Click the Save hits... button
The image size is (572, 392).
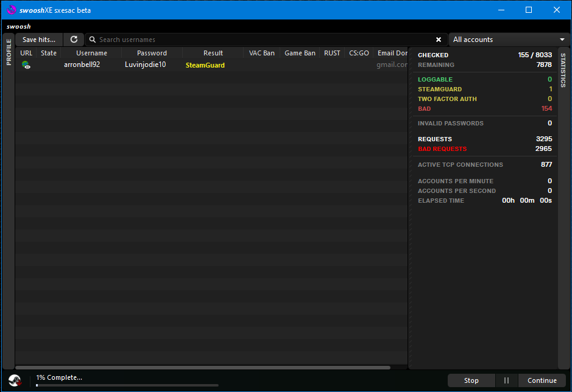pyautogui.click(x=39, y=40)
